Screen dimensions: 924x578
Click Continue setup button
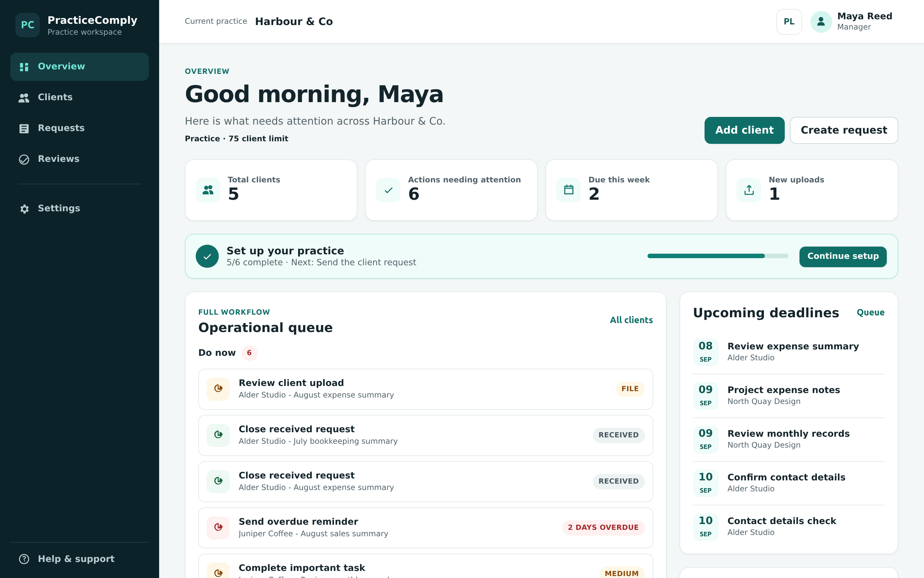point(843,257)
